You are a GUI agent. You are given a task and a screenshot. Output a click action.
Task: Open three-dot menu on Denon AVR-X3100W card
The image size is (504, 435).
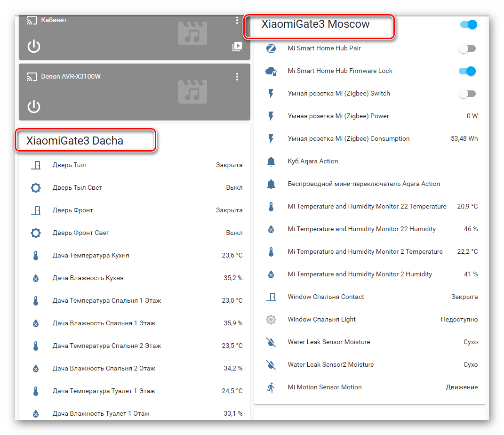[x=237, y=77]
